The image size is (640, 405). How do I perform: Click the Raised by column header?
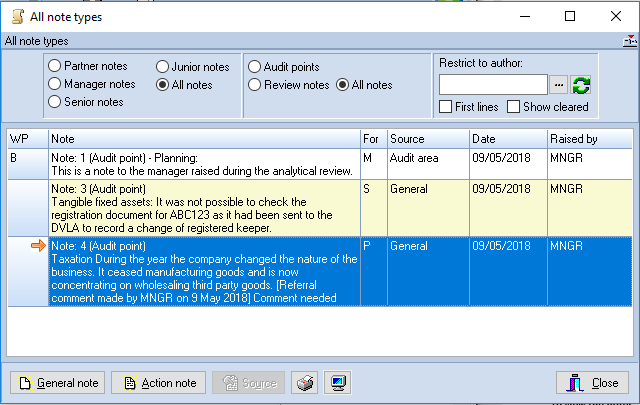(590, 139)
